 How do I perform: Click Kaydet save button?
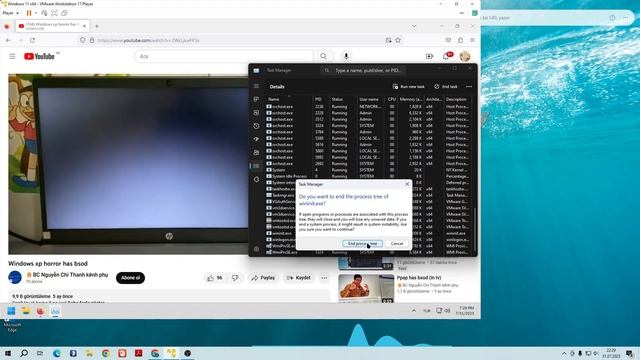[x=299, y=278]
